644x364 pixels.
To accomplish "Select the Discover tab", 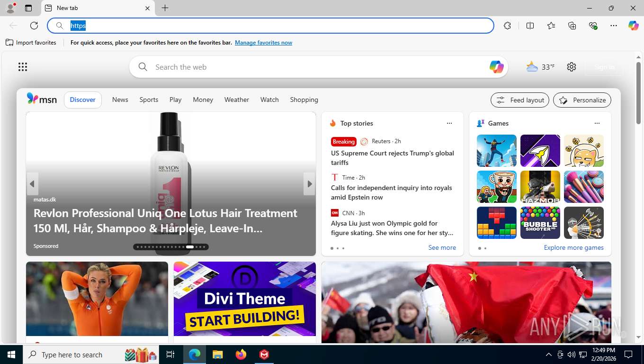I will pyautogui.click(x=83, y=100).
